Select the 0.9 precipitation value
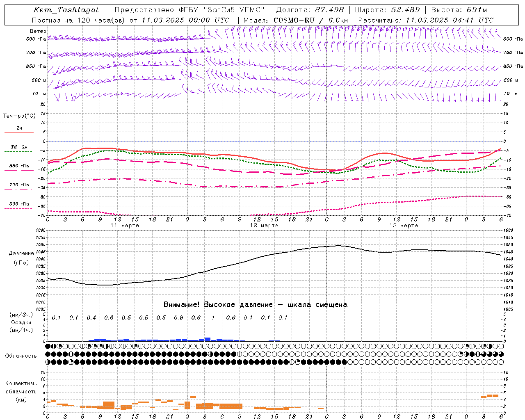The height and width of the screenshot is (420, 525). coord(178,318)
